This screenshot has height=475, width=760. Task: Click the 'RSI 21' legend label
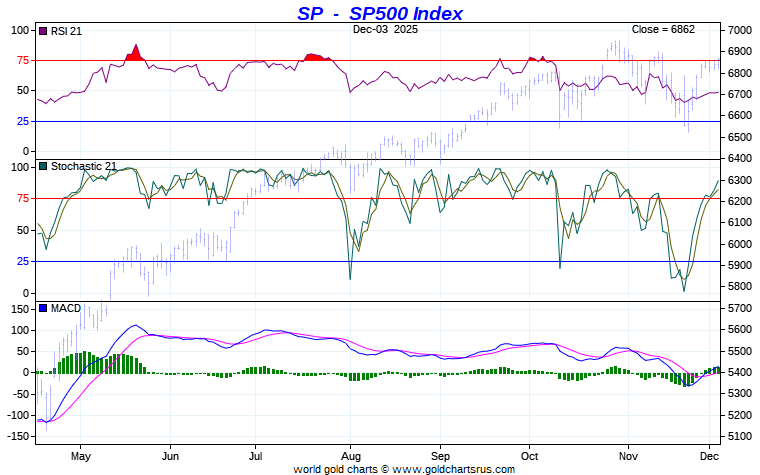[66, 31]
